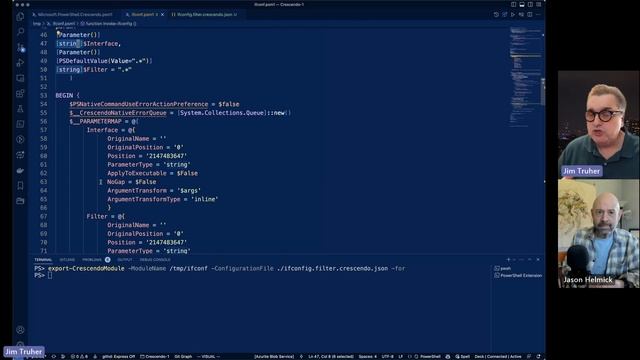Select the PROBLEMS panel tab
The width and height of the screenshot is (640, 360).
click(92, 260)
